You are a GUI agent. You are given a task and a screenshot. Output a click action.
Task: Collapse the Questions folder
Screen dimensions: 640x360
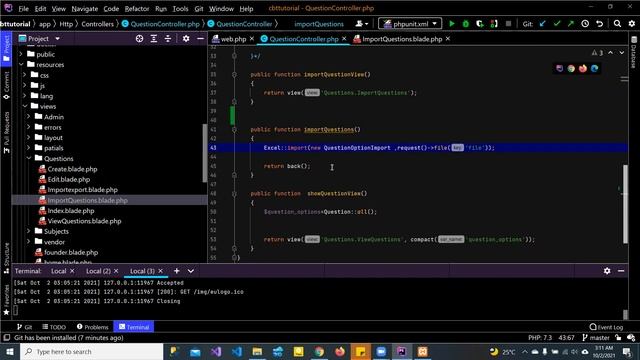29,158
